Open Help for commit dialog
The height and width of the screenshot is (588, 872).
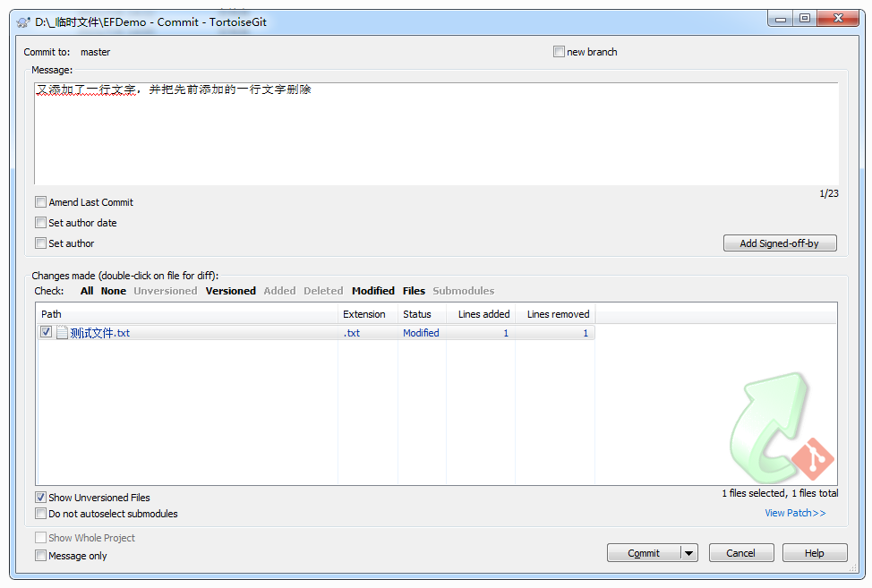[815, 553]
